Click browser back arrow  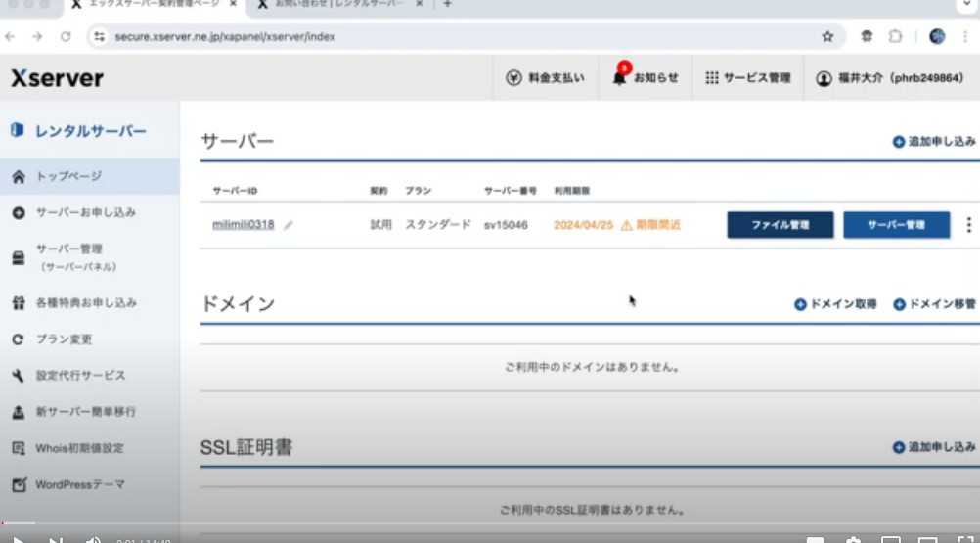(x=10, y=37)
